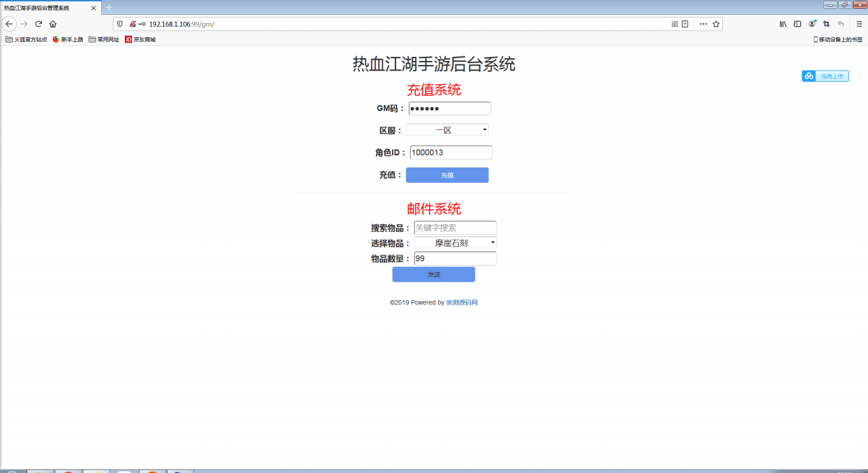
Task: Click the home icon in toolbar
Action: coord(53,24)
